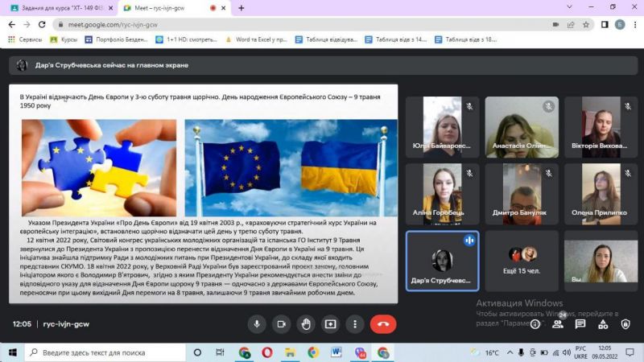This screenshot has width=644, height=362.
Task: Show hidden tray icons chevron
Action: [510, 352]
